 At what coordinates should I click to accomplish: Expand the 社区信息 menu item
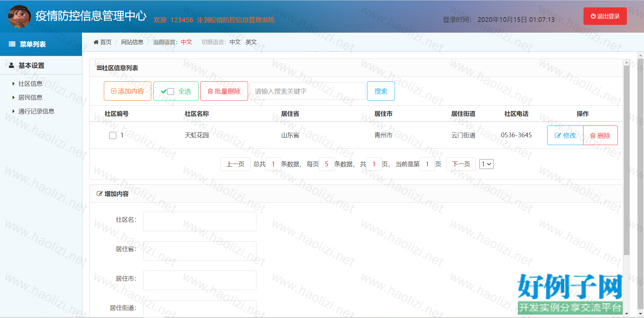(30, 84)
